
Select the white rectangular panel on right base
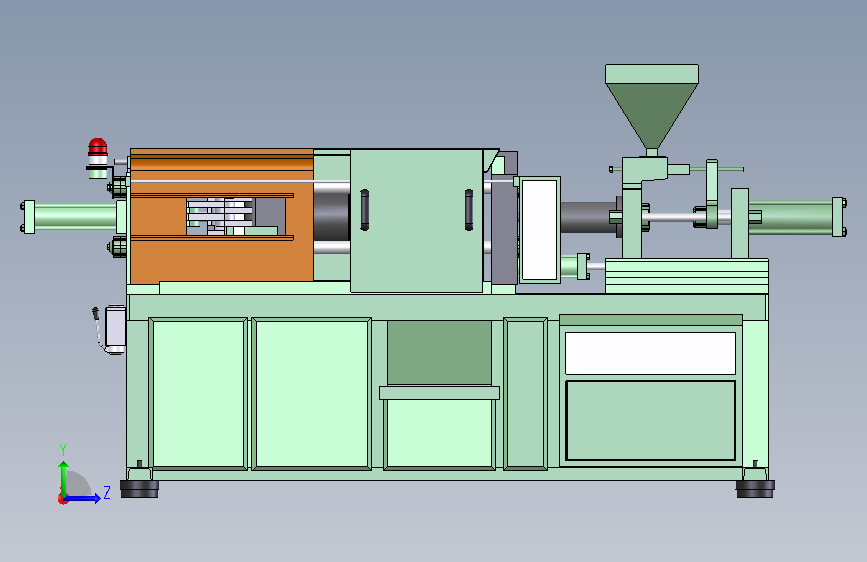(650, 353)
